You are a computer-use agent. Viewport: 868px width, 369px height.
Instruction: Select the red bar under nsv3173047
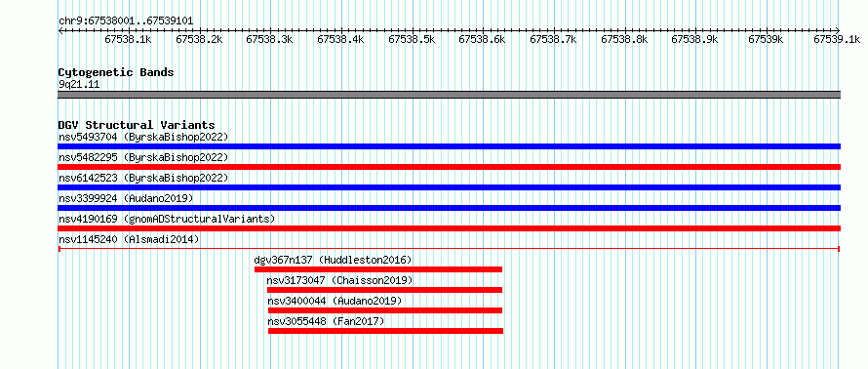pyautogui.click(x=384, y=290)
